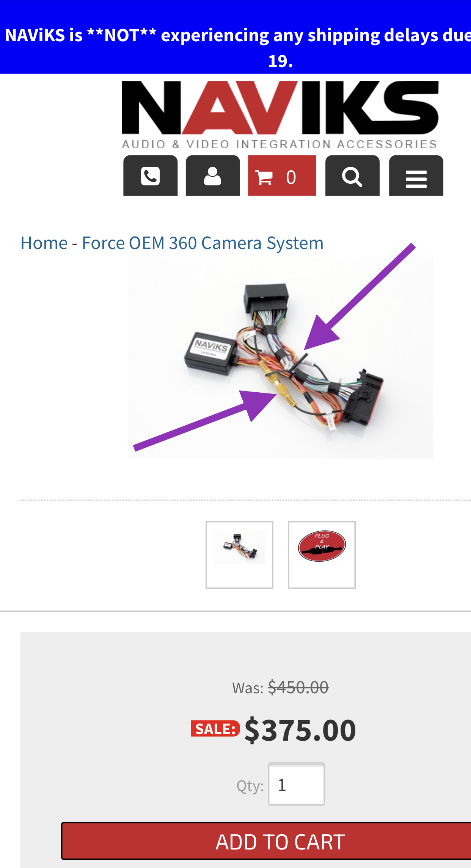The height and width of the screenshot is (868, 471).
Task: Go to the Home breadcrumb link
Action: [44, 243]
